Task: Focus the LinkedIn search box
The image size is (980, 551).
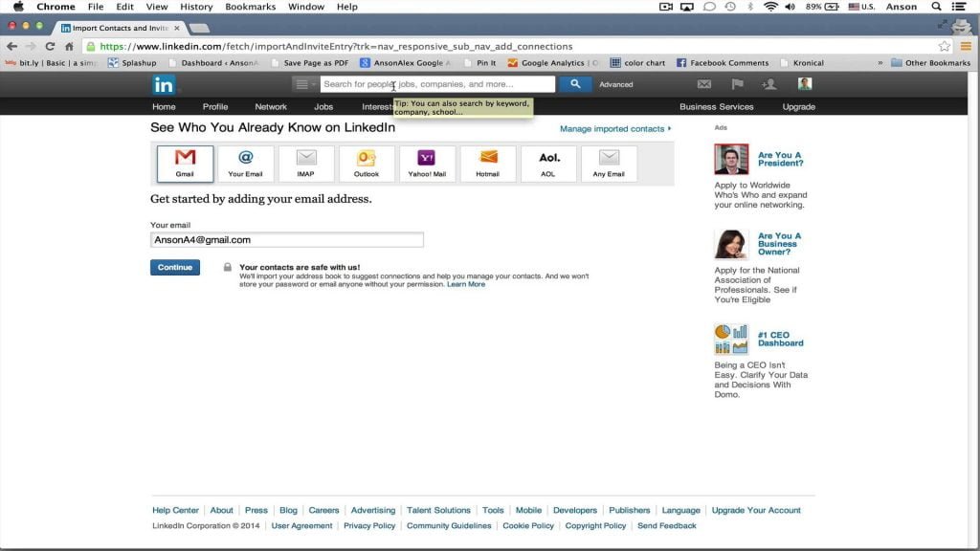Action: pyautogui.click(x=437, y=84)
